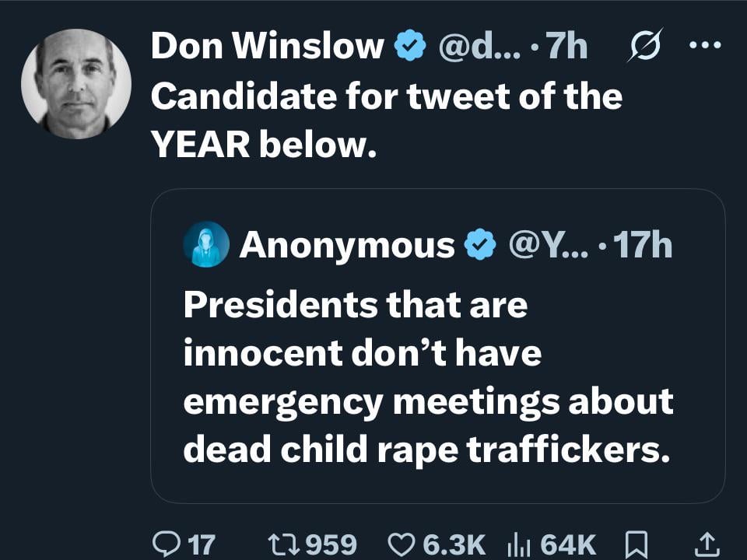Click the Anonymous hooded avatar
The height and width of the screenshot is (560, 747).
[206, 245]
